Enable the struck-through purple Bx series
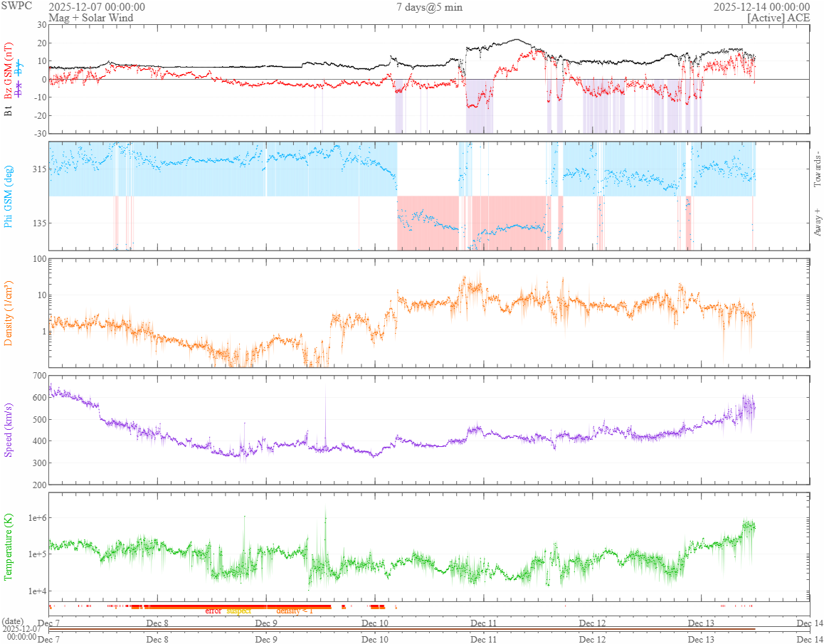The width and height of the screenshot is (824, 644). click(19, 88)
